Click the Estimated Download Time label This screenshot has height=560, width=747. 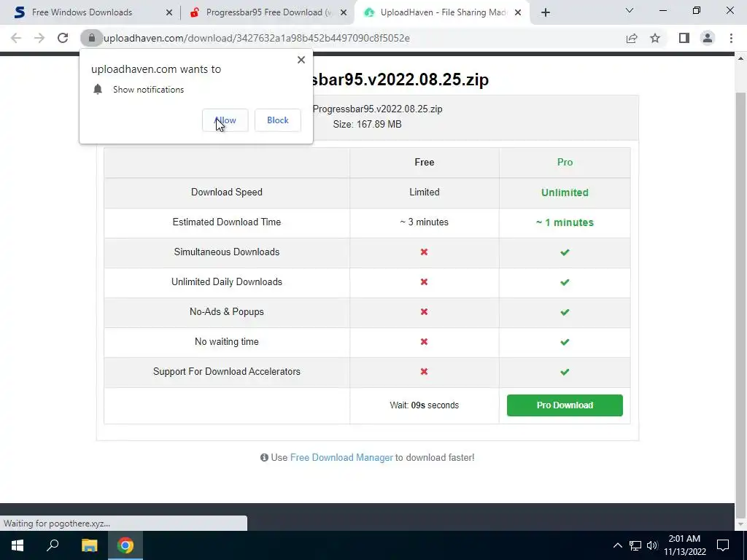(x=227, y=222)
